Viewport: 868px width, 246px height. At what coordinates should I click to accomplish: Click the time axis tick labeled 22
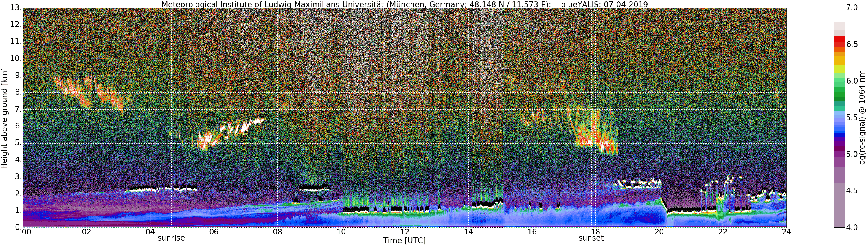click(x=723, y=232)
